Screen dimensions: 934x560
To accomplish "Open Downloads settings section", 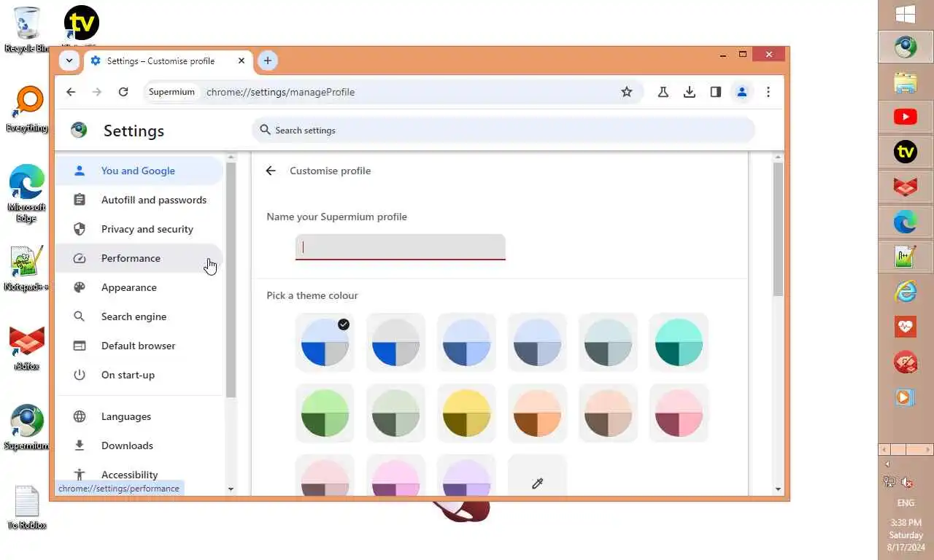I will pyautogui.click(x=139, y=446).
